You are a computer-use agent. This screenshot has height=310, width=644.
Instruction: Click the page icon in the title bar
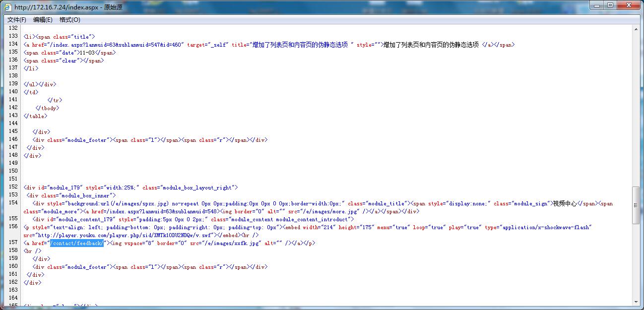(x=7, y=7)
